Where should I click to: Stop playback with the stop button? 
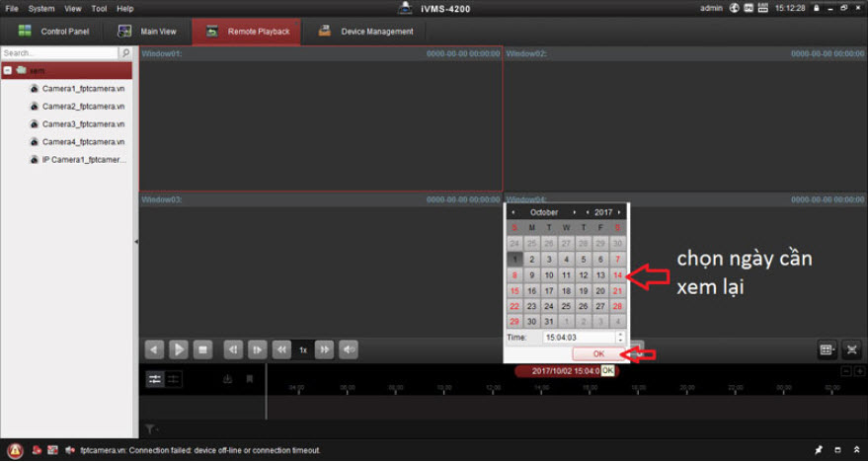point(203,349)
